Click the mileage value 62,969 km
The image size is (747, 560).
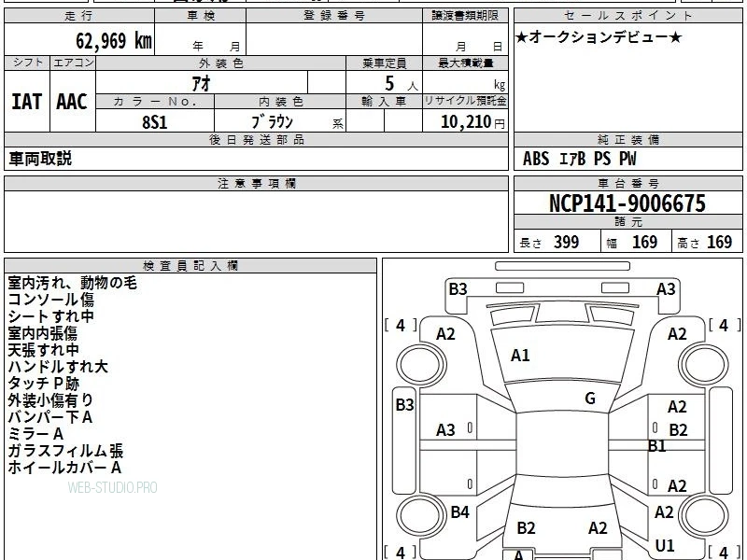pyautogui.click(x=114, y=40)
